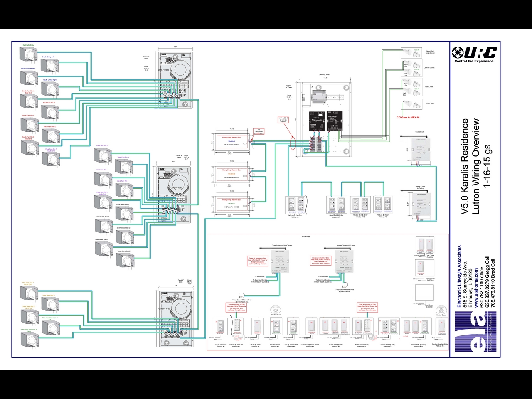Click the 'Master Bath Hallway Wallbox #11' label
532x399 pixels.
pyautogui.click(x=362, y=345)
